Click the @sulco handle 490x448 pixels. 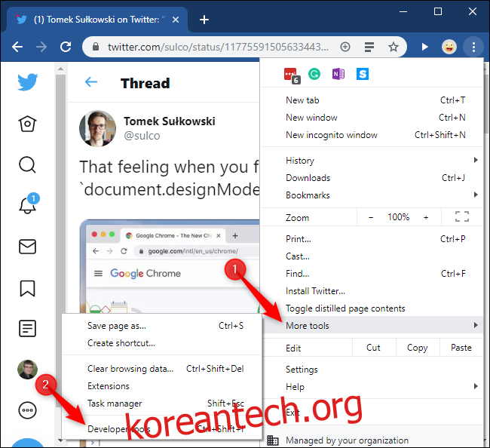pyautogui.click(x=142, y=136)
